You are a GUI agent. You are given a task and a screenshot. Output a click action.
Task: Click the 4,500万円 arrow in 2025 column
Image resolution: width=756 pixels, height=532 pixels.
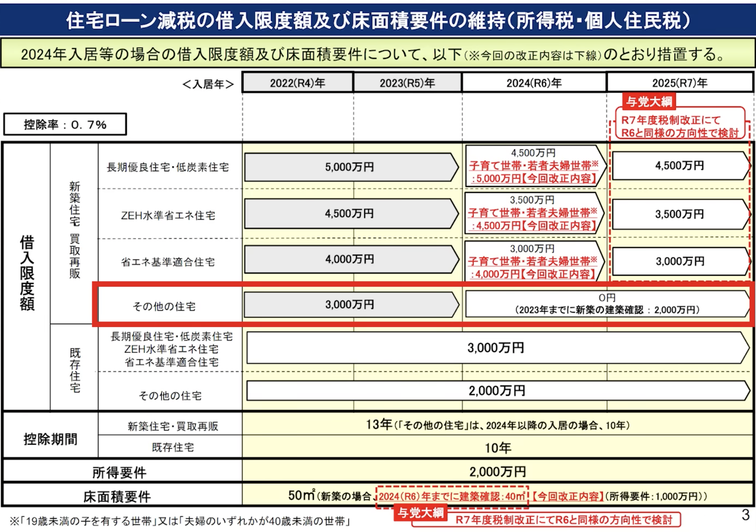click(680, 166)
